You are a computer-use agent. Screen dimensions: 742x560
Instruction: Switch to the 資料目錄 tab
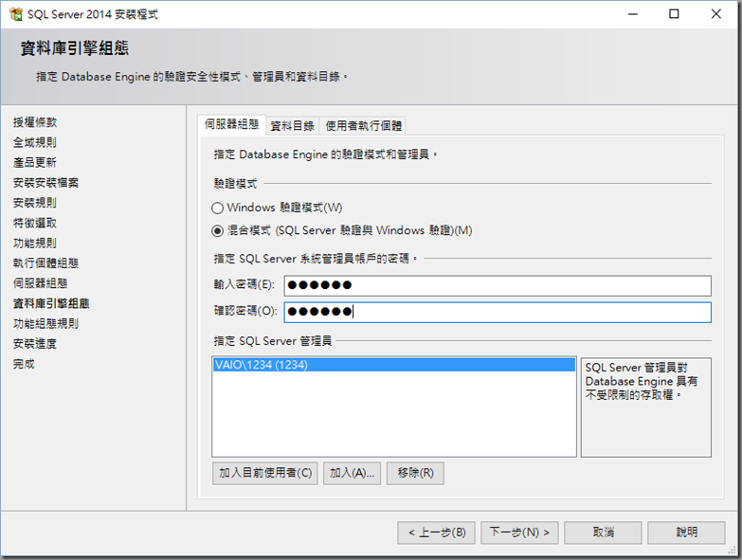click(x=293, y=126)
